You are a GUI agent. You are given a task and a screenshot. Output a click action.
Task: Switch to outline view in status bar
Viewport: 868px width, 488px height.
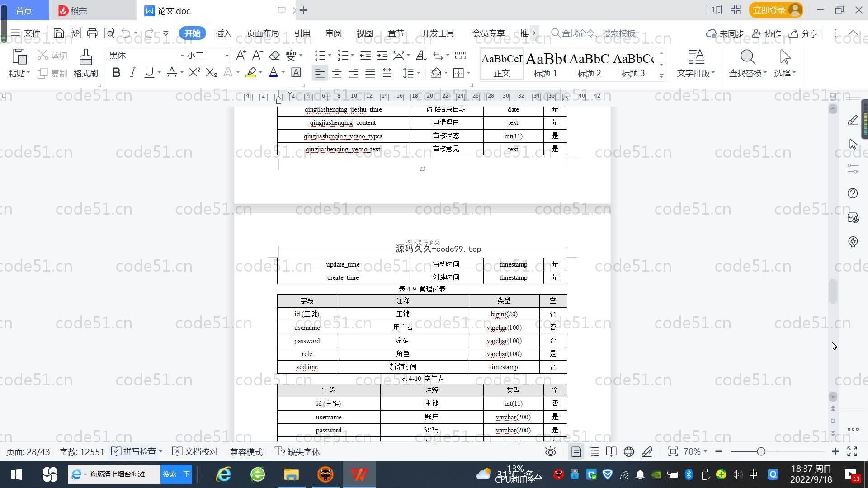(x=594, y=452)
